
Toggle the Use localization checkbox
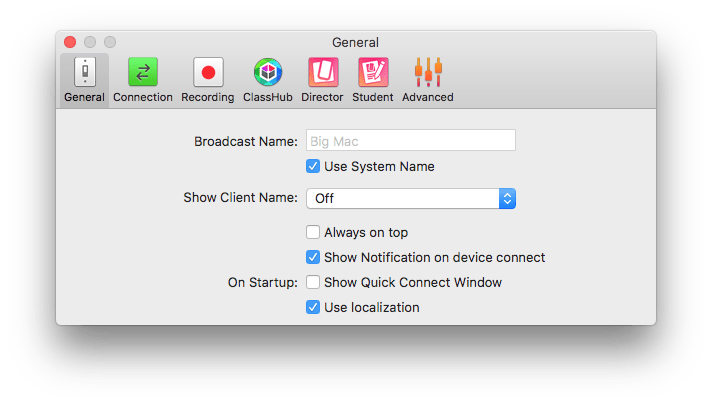tap(313, 307)
